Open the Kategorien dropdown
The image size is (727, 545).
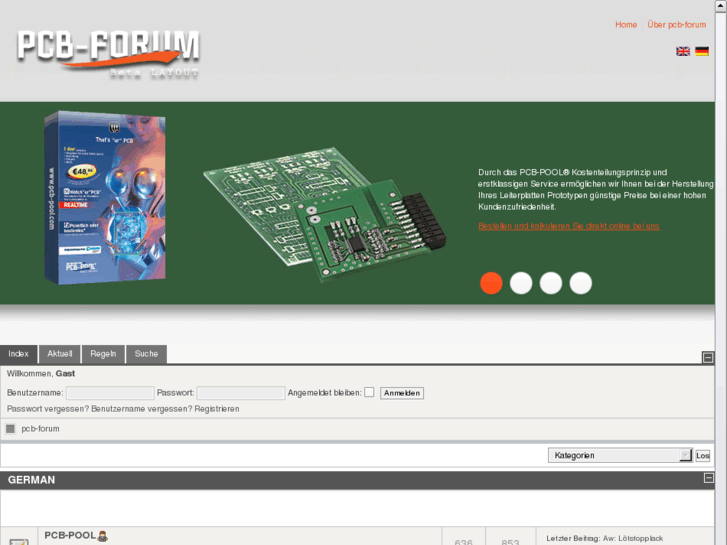pyautogui.click(x=620, y=455)
